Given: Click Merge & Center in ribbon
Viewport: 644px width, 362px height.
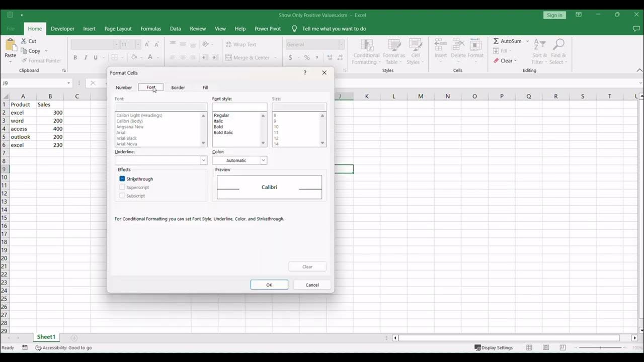Looking at the screenshot, I should tap(248, 58).
